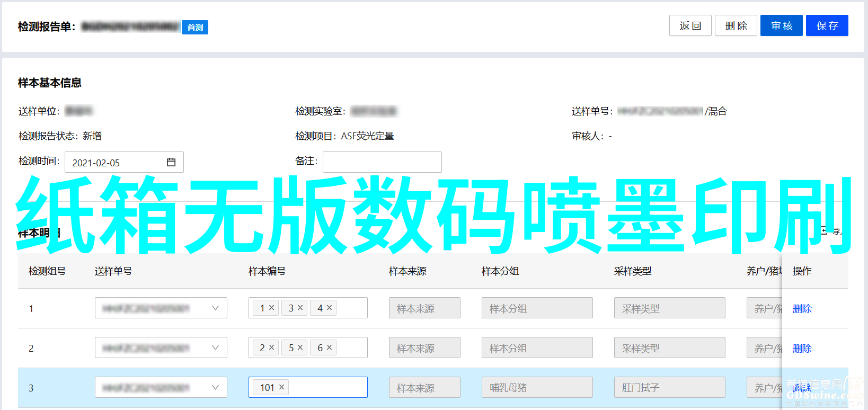This screenshot has height=410, width=868.
Task: Click the 首测 badge next to report number
Action: (195, 27)
